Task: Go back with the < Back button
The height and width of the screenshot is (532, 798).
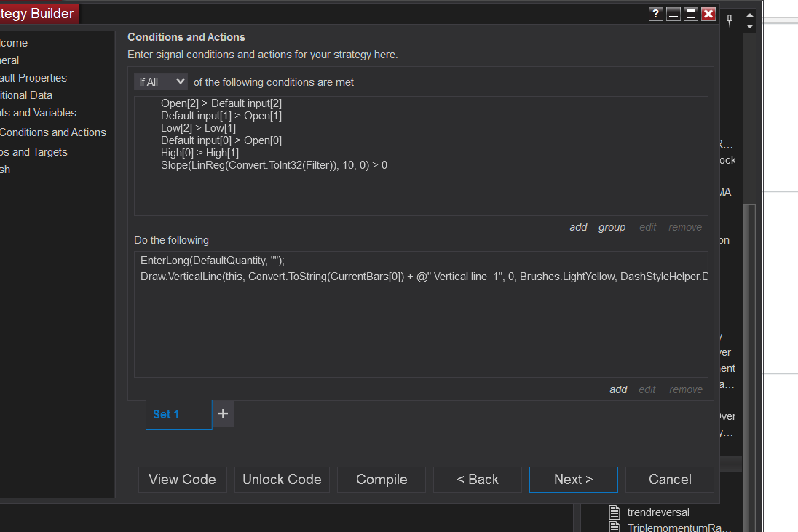Action: tap(478, 480)
